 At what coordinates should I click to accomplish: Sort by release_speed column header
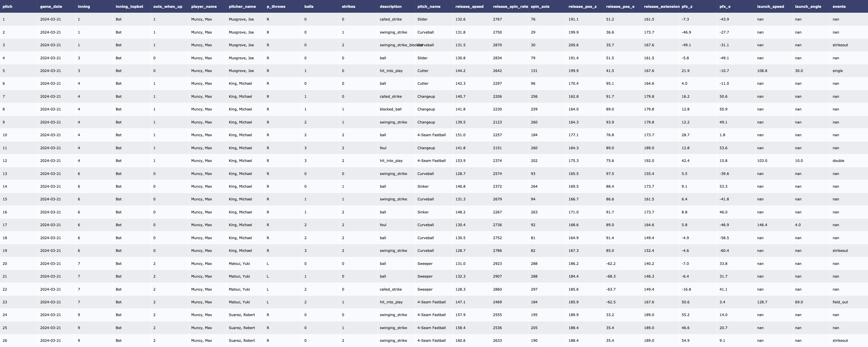point(469,6)
